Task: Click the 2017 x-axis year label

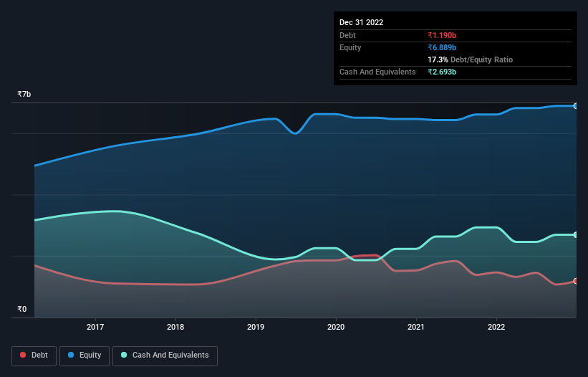Action: 95,327
